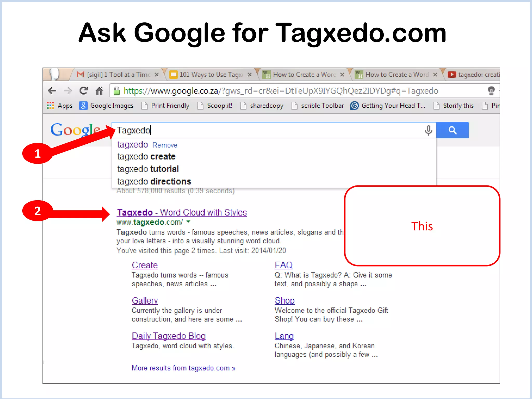Click the browser Forward arrow
The image size is (532, 399).
pos(68,91)
